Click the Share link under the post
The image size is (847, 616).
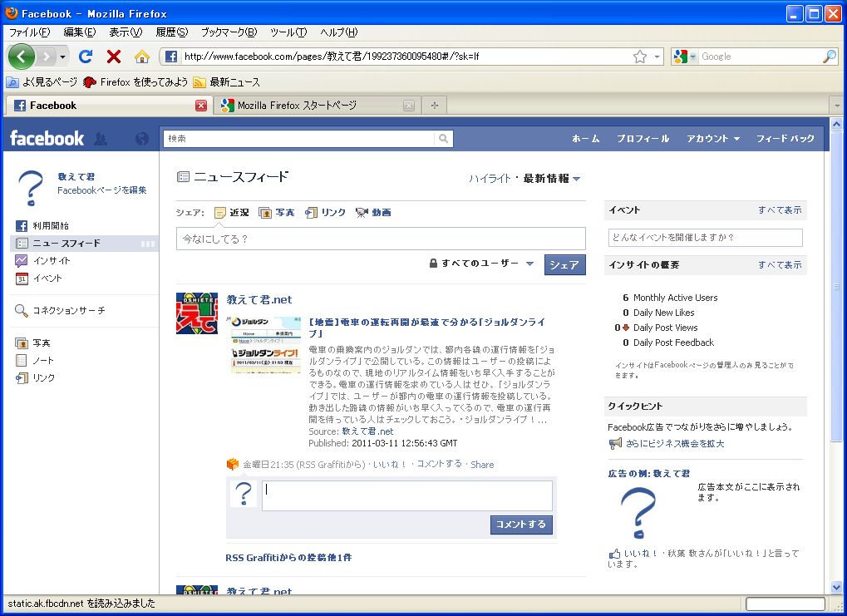tap(482, 465)
